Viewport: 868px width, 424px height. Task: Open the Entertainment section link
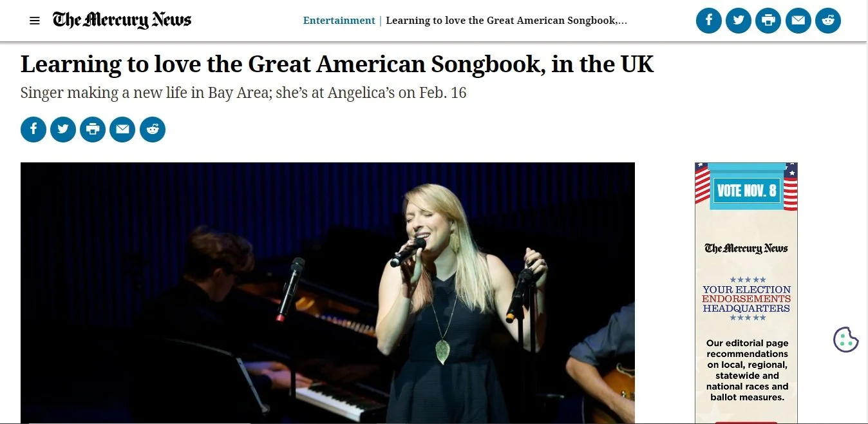click(339, 21)
